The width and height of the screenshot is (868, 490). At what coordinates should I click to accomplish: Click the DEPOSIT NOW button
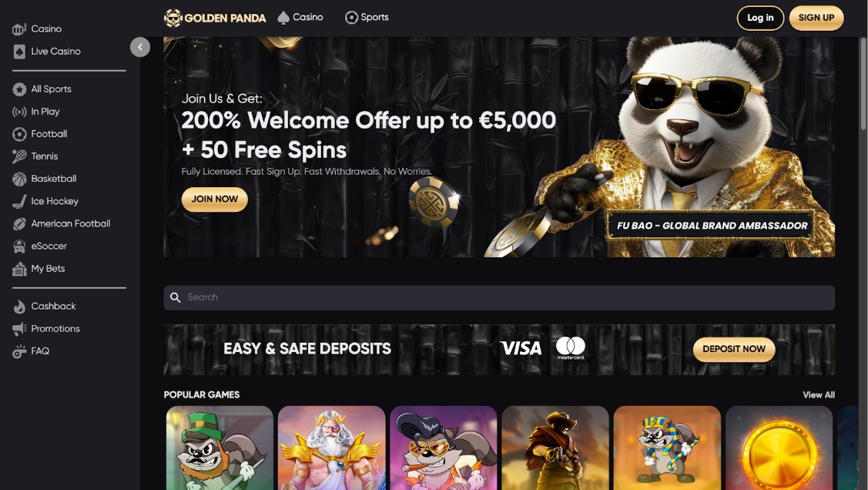[x=734, y=349]
